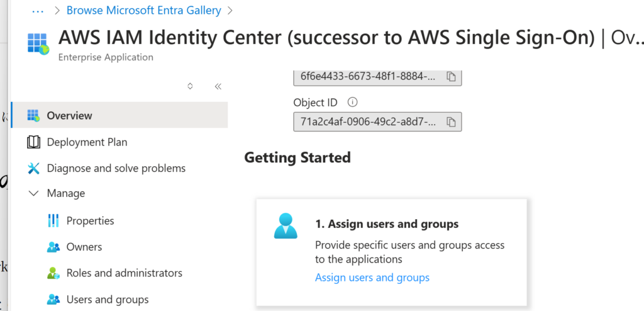Image resolution: width=644 pixels, height=311 pixels.
Task: Open Overview in the sidebar
Action: click(x=119, y=115)
